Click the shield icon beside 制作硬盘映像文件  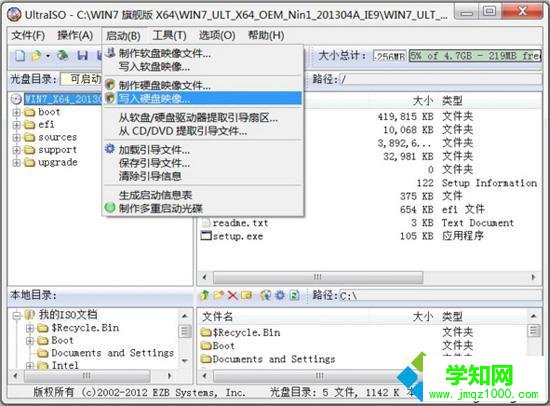[x=110, y=85]
